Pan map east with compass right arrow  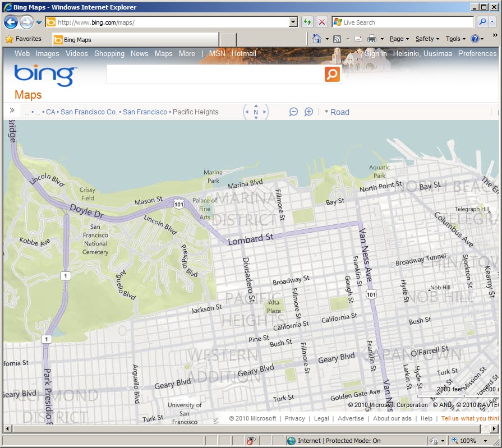click(x=265, y=112)
